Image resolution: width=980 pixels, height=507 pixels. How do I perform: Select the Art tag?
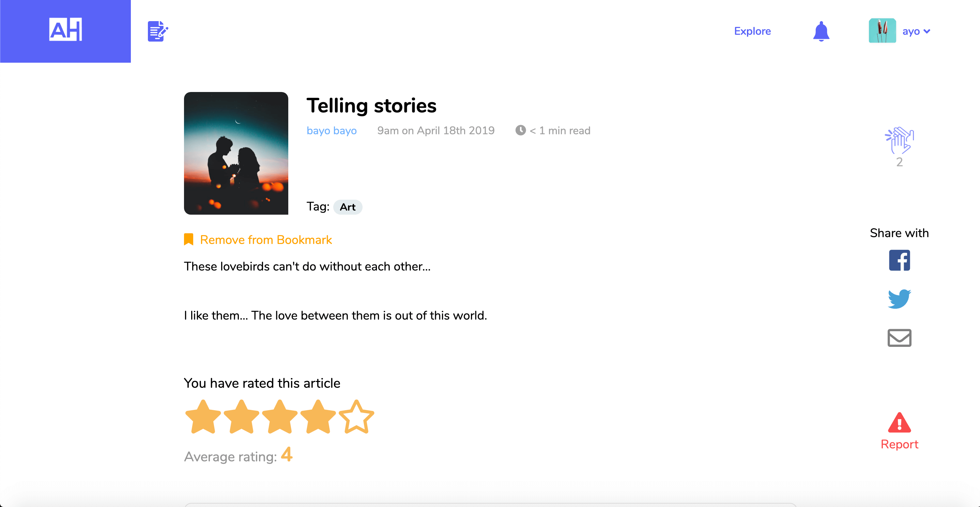point(347,207)
